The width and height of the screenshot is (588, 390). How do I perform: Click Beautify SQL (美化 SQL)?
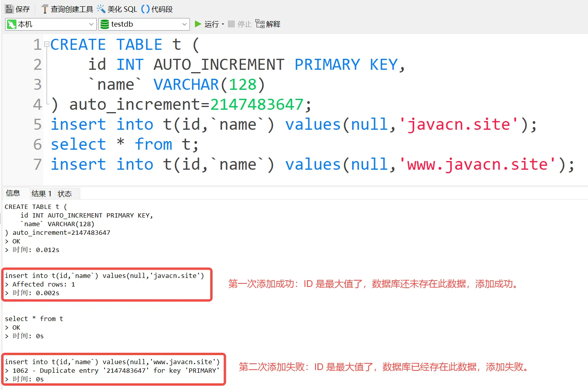click(117, 9)
